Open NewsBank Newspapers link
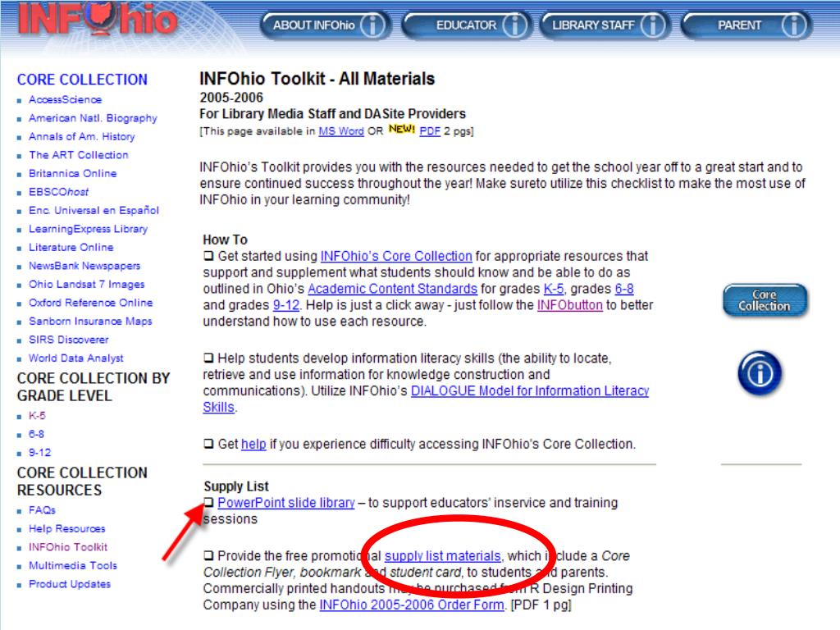840x630 pixels. point(84,266)
